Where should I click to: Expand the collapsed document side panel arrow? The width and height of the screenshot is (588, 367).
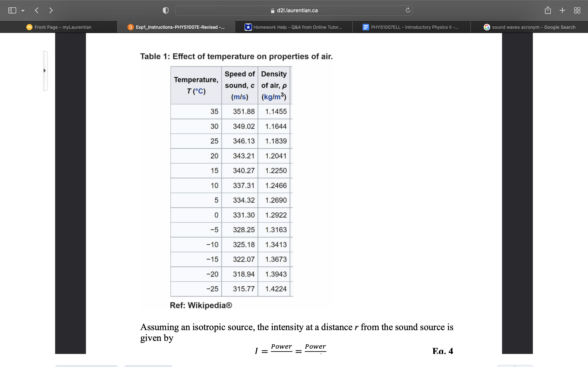45,71
